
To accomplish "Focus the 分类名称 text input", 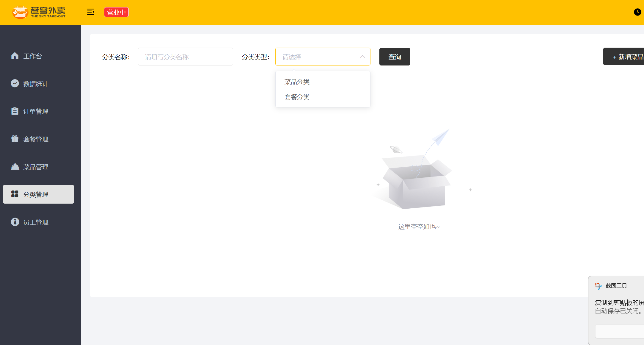I will pyautogui.click(x=185, y=57).
